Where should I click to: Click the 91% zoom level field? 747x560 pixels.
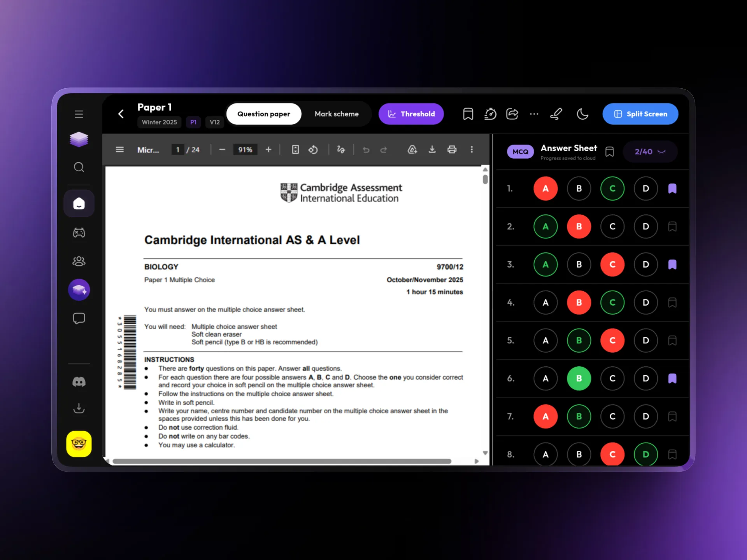pyautogui.click(x=245, y=150)
